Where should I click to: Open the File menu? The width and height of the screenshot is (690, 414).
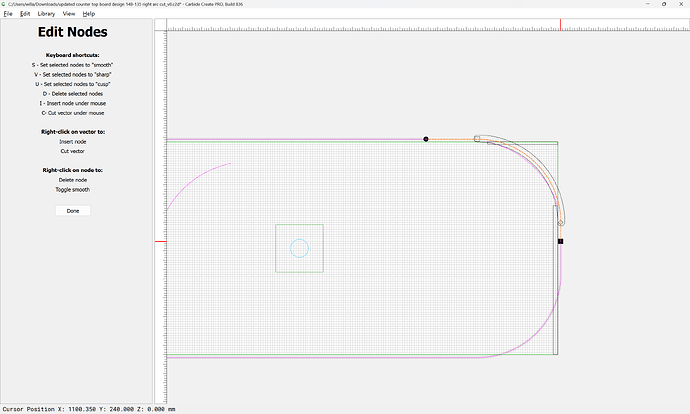click(x=8, y=14)
